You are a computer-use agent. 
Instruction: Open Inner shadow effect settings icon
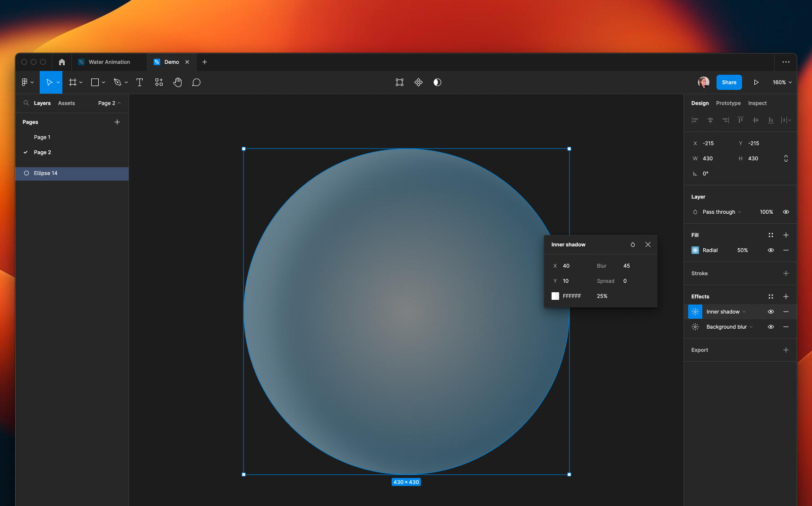pos(695,312)
